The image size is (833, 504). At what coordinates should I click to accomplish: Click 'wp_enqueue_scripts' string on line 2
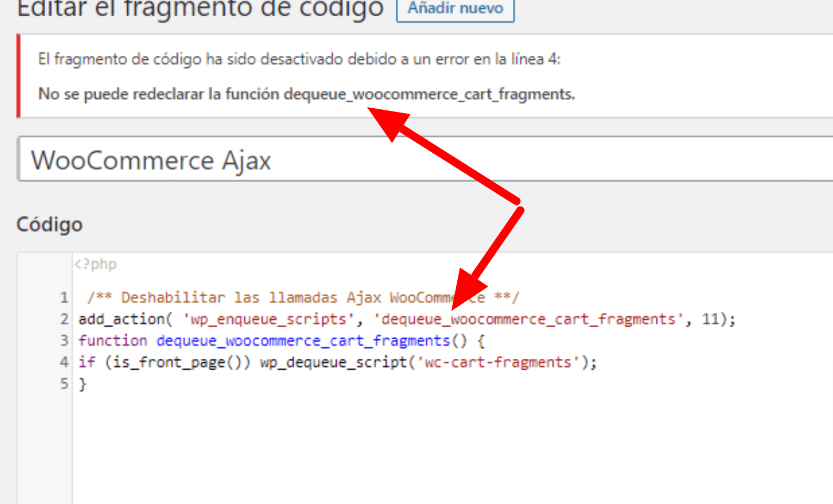[268, 319]
